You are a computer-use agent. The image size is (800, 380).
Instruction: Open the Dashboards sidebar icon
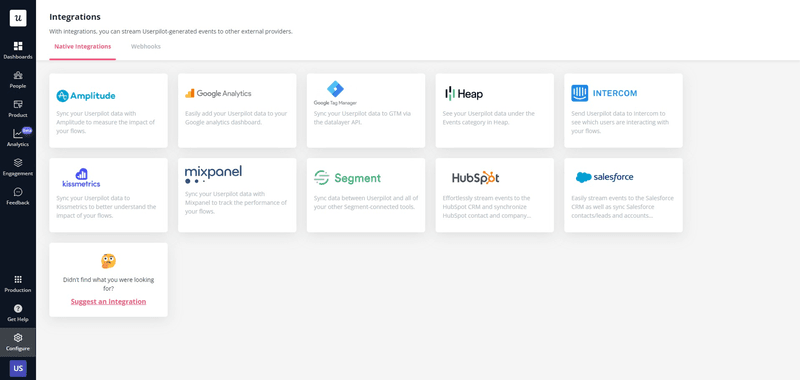click(x=18, y=46)
